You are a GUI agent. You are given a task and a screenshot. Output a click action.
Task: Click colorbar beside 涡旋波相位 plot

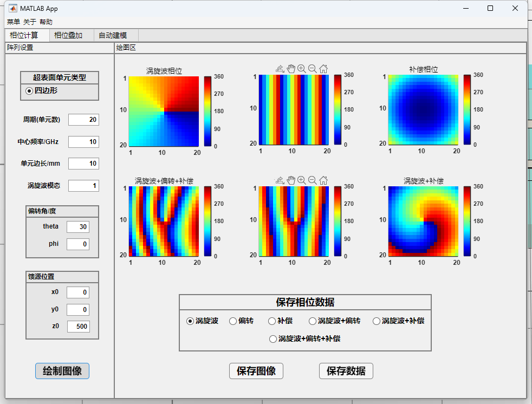tap(207, 111)
